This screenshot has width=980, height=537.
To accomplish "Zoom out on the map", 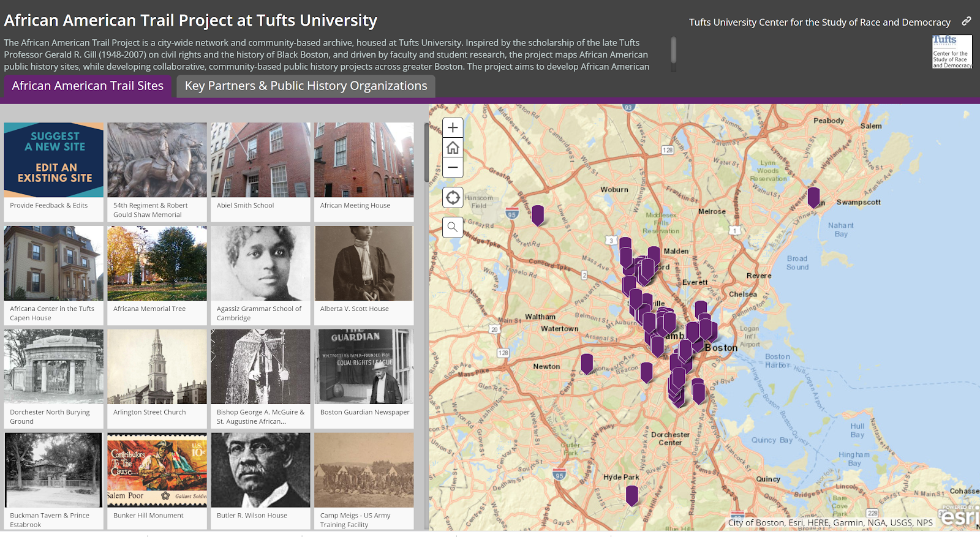I will (453, 167).
